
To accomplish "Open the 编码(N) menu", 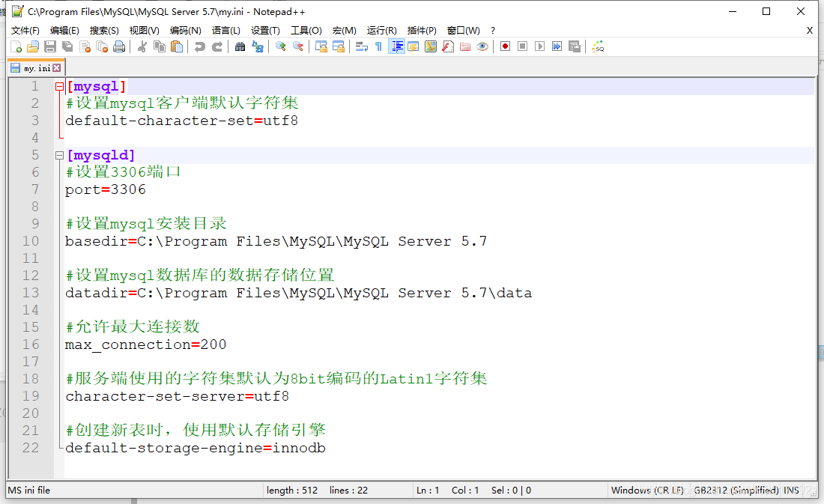I will [186, 31].
